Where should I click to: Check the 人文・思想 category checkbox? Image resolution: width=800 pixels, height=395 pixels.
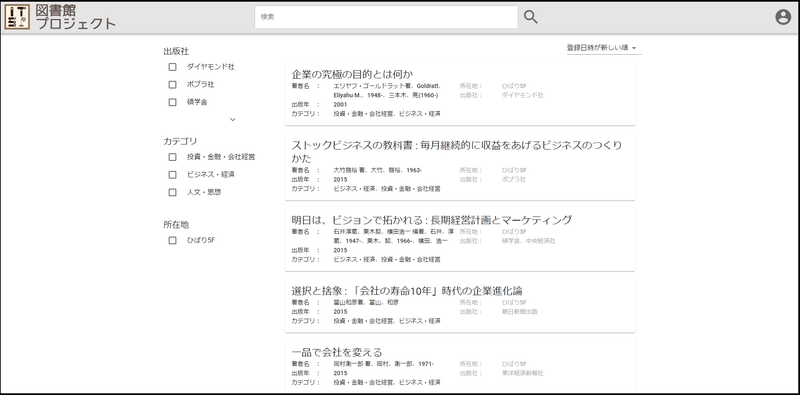click(x=172, y=192)
